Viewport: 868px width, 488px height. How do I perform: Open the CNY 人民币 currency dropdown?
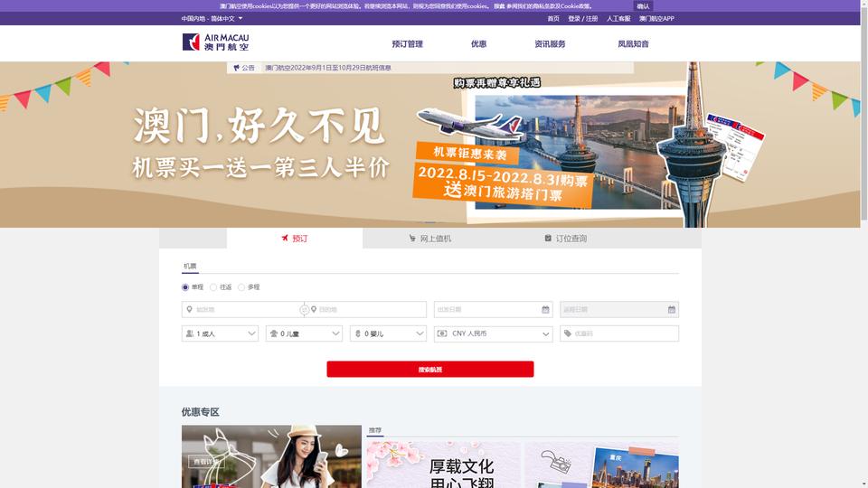[x=494, y=333]
